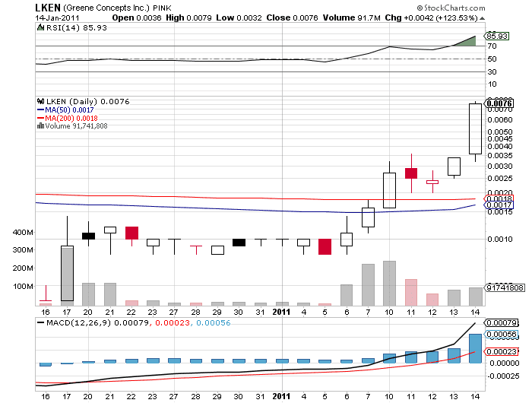Click the MACD(12,26,9) legend label
The image size is (532, 403).
79,322
